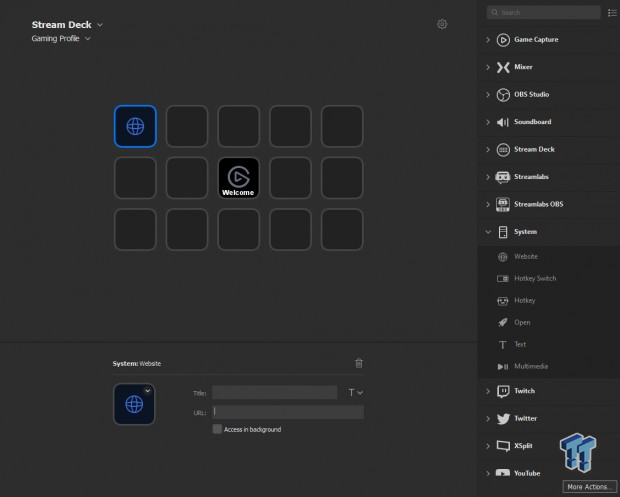This screenshot has height=497, width=620.
Task: Click the System category icon
Action: point(503,232)
